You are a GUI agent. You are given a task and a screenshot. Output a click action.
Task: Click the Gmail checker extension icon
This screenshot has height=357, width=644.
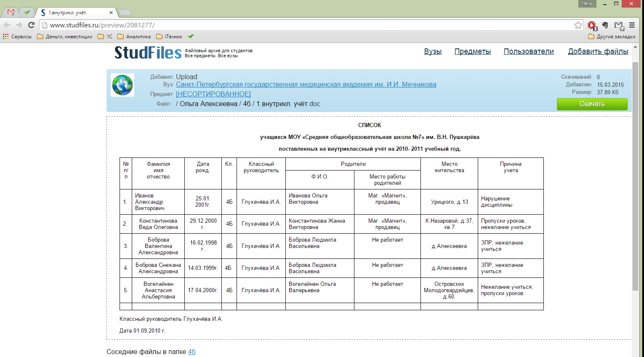pyautogui.click(x=618, y=25)
